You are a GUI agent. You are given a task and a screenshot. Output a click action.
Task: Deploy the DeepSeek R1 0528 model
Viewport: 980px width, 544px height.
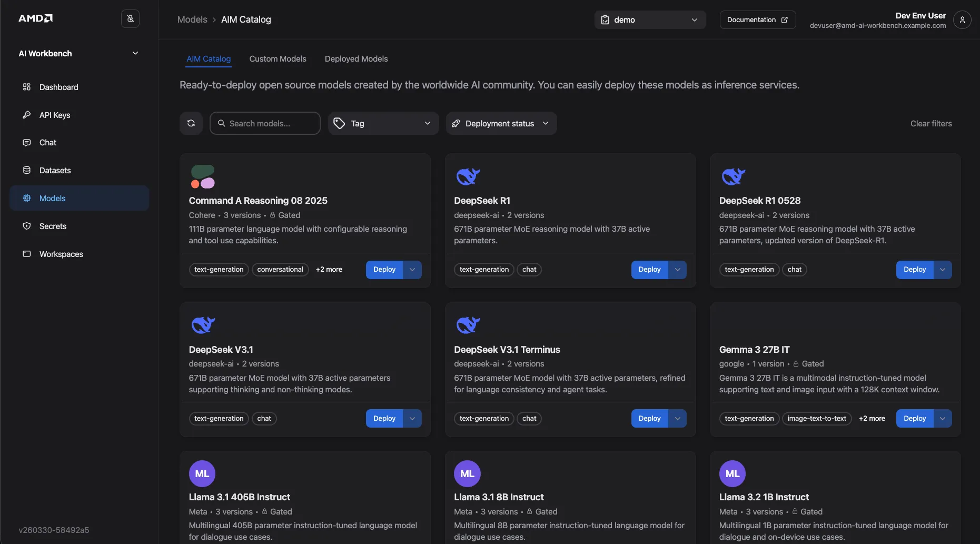pyautogui.click(x=915, y=270)
